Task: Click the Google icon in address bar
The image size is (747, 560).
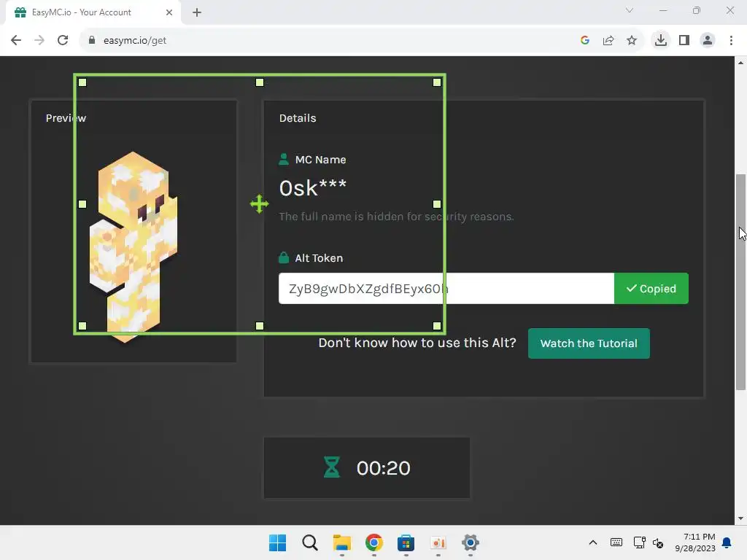Action: pyautogui.click(x=585, y=41)
